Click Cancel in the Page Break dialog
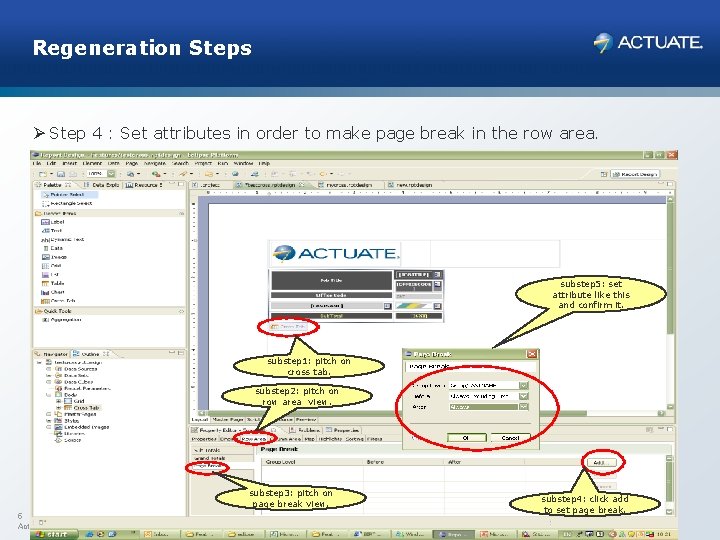This screenshot has height=540, width=720. point(510,438)
